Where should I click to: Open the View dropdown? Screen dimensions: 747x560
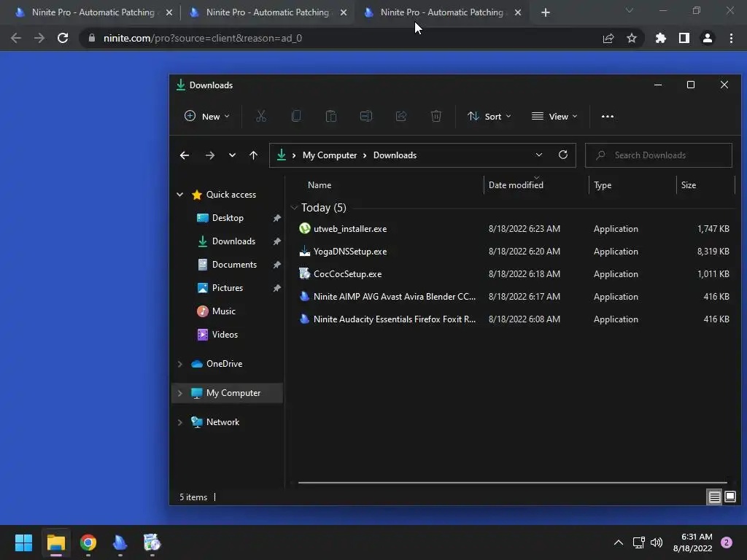click(x=554, y=116)
